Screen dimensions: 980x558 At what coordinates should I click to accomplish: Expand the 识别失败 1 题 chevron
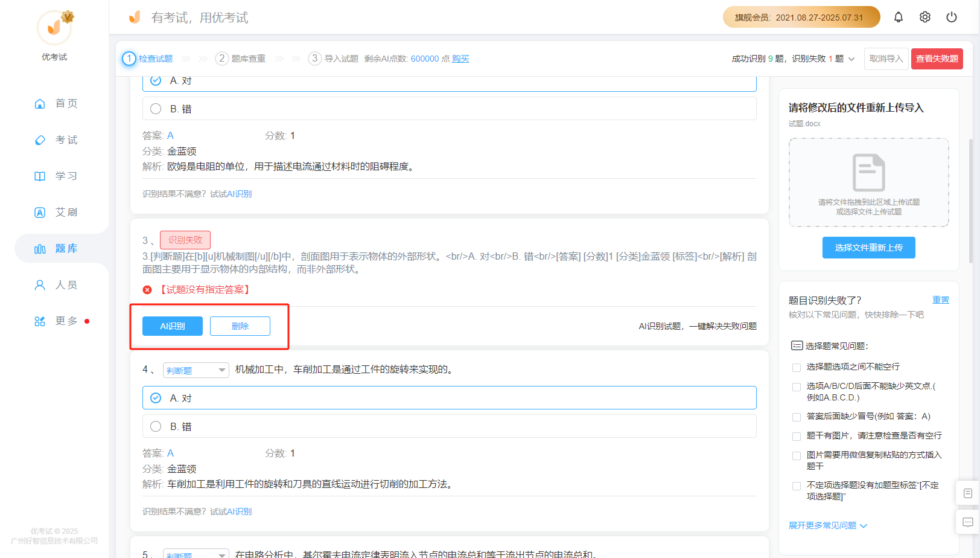[851, 59]
